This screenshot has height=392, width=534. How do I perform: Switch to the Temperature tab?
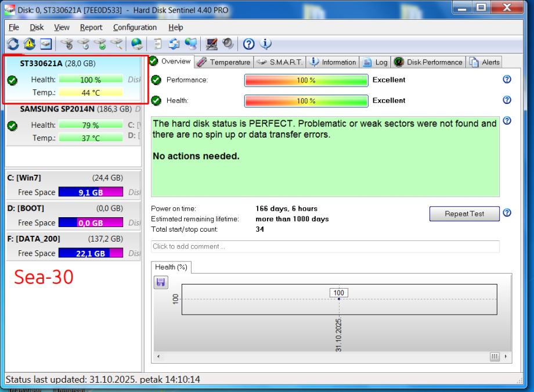tap(224, 62)
